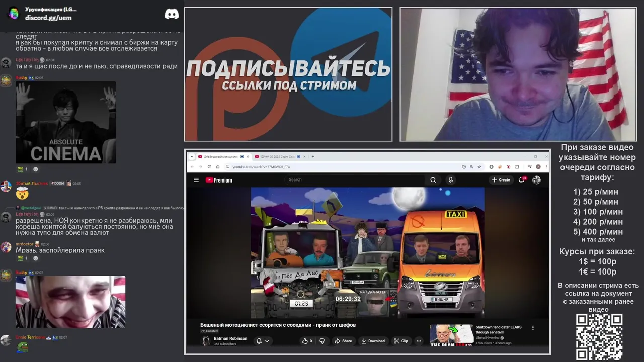Click exchange rate text '1$ = 100р'

[598, 261]
